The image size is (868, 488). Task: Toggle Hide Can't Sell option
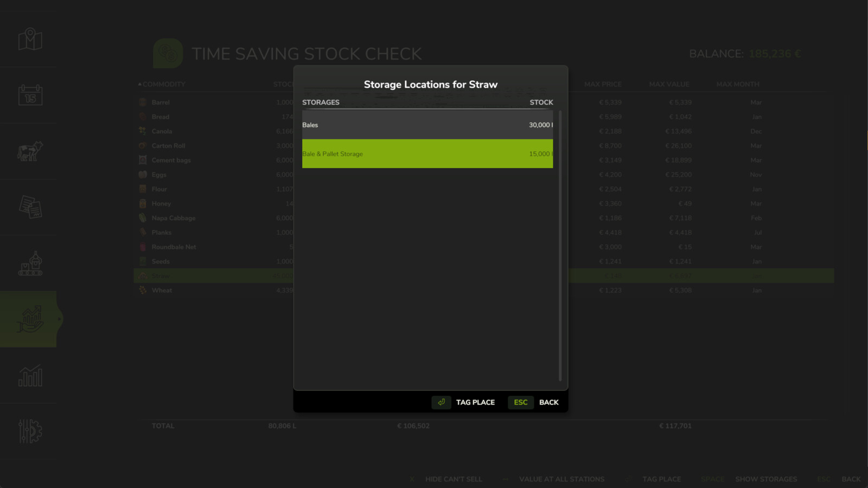(454, 479)
